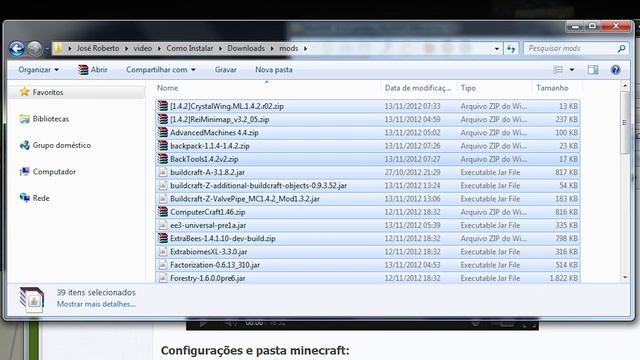Select Favoritos in the navigation pane
The width and height of the screenshot is (640, 360).
pos(48,92)
